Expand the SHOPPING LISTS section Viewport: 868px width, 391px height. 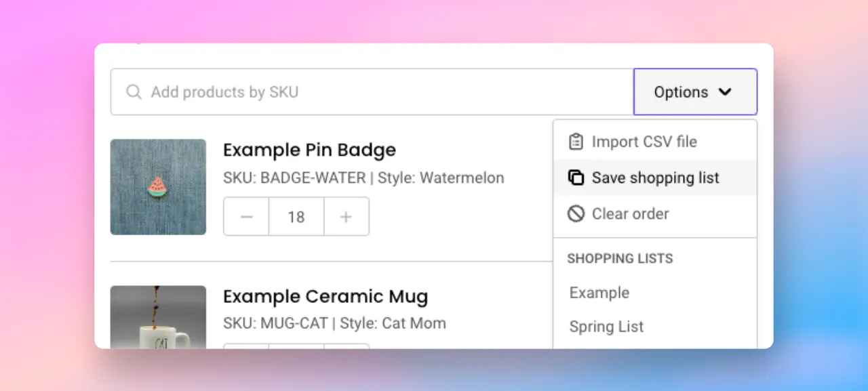pyautogui.click(x=620, y=258)
